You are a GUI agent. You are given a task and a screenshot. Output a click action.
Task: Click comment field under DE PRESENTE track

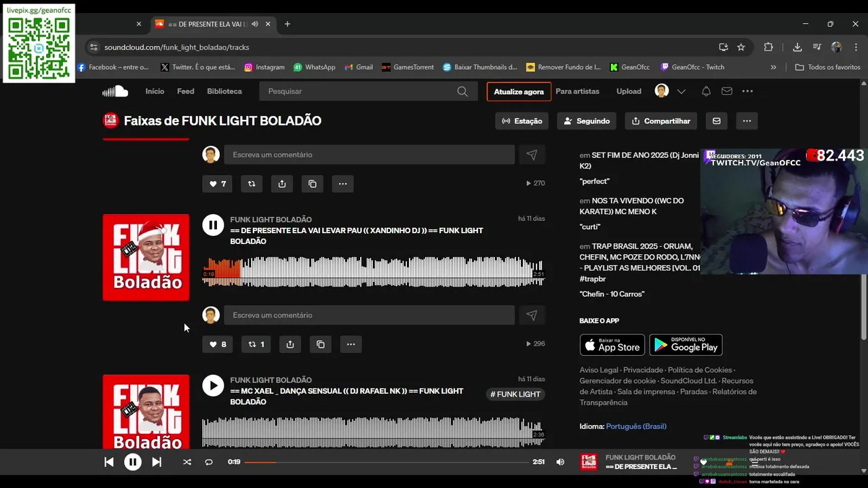click(x=369, y=315)
